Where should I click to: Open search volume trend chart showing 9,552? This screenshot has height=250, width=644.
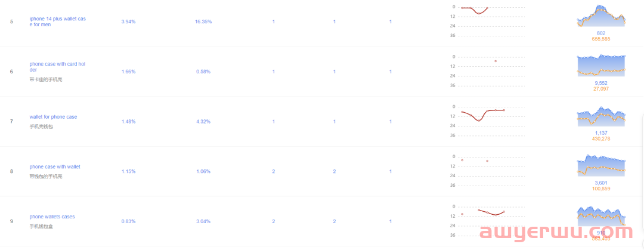point(601,66)
